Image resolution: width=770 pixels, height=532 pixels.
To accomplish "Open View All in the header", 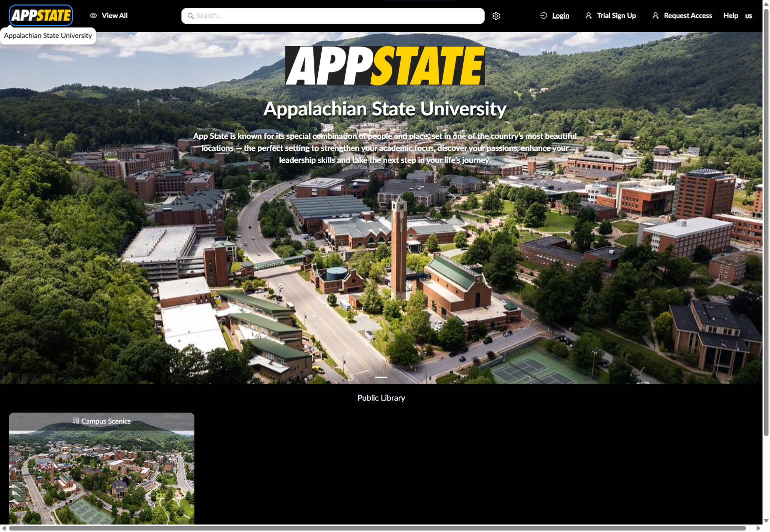I will (x=108, y=15).
